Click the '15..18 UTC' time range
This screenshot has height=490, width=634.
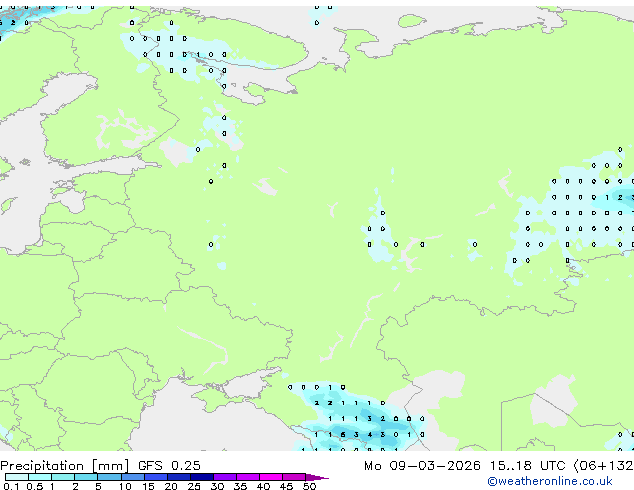tap(527, 466)
